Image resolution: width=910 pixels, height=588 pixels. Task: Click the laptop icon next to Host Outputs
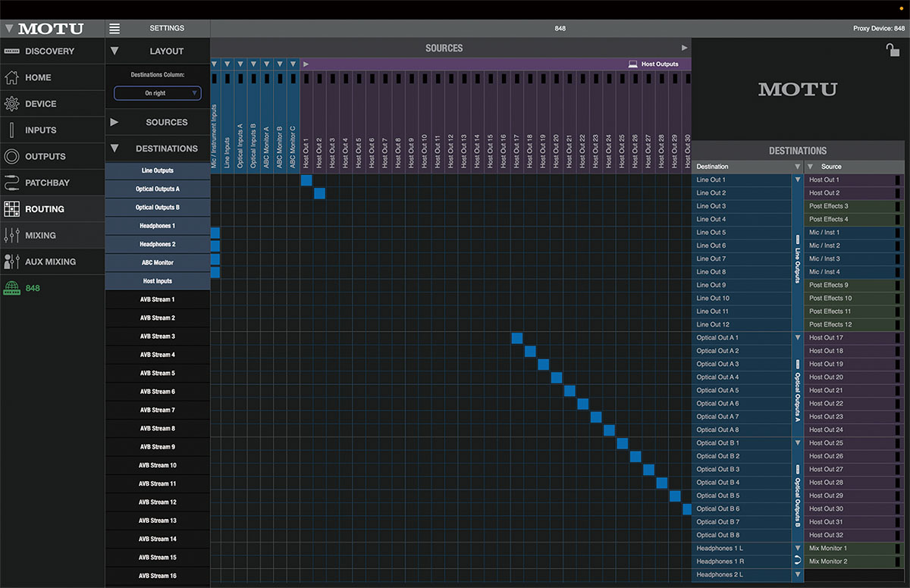(632, 64)
